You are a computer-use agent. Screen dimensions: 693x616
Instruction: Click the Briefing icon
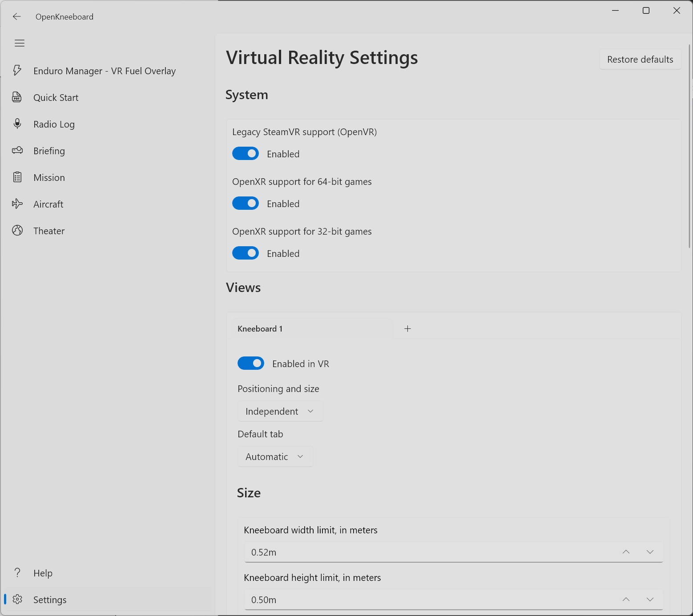click(x=17, y=150)
